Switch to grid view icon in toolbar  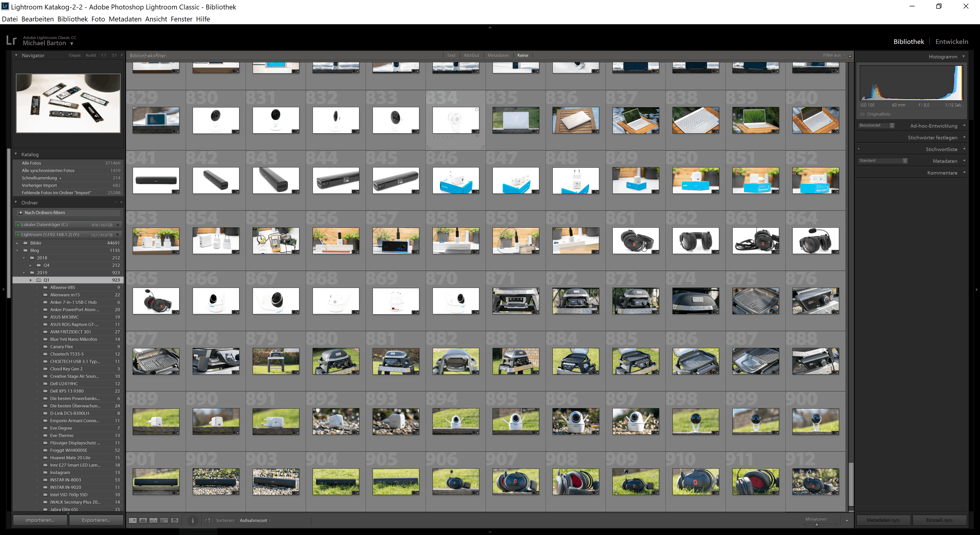click(132, 520)
